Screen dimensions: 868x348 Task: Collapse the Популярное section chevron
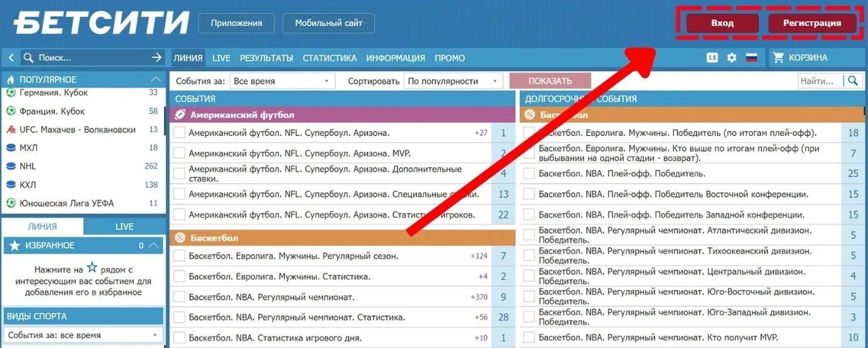click(x=156, y=80)
